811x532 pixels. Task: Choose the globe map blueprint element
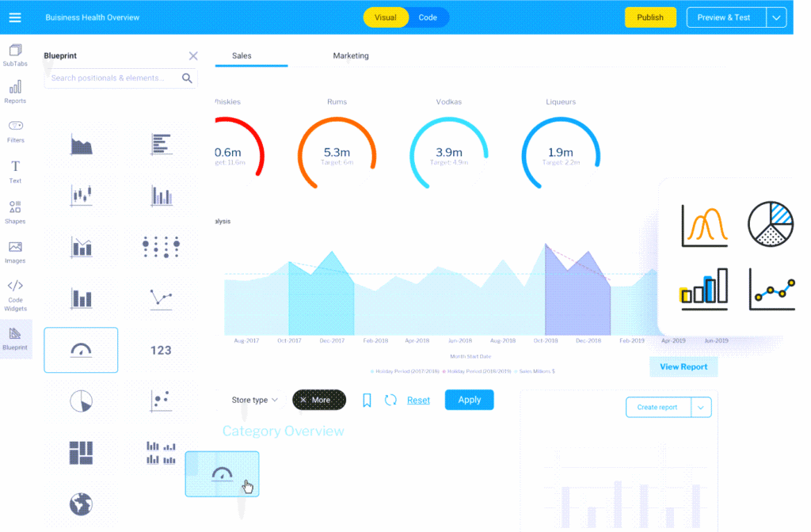82,504
